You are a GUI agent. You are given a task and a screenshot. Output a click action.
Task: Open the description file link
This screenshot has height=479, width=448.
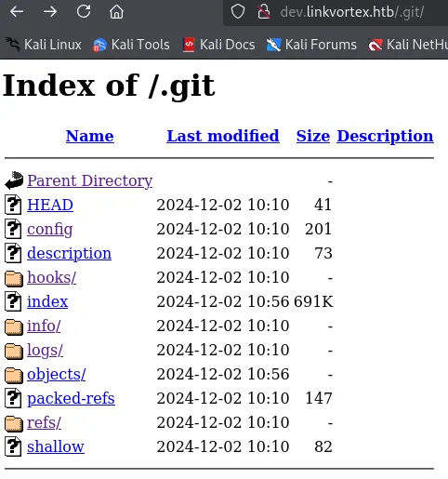(x=69, y=253)
